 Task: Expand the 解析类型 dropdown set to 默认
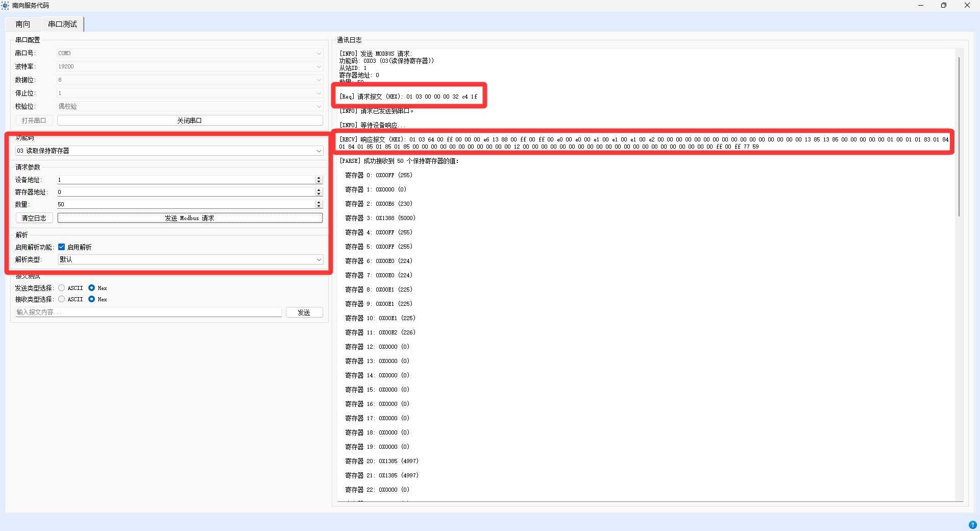pos(190,259)
